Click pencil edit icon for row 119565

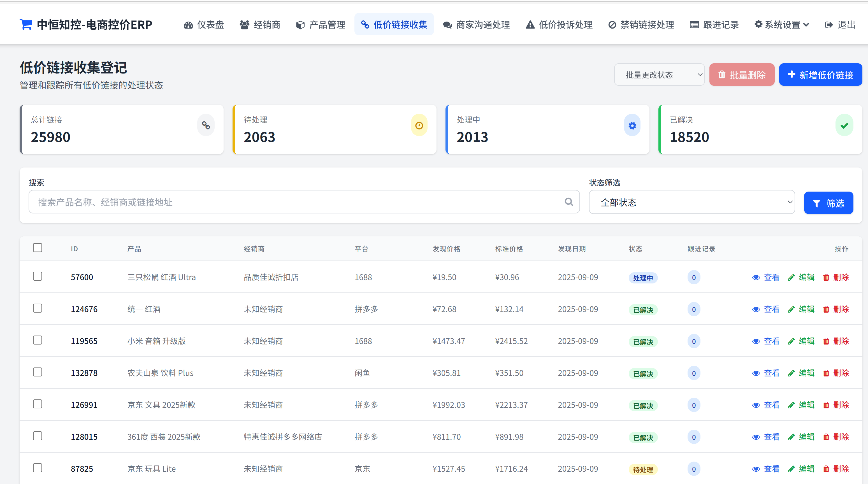[792, 341]
